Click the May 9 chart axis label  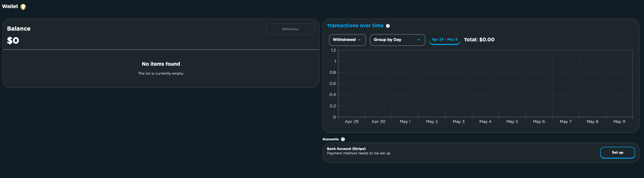(619, 121)
